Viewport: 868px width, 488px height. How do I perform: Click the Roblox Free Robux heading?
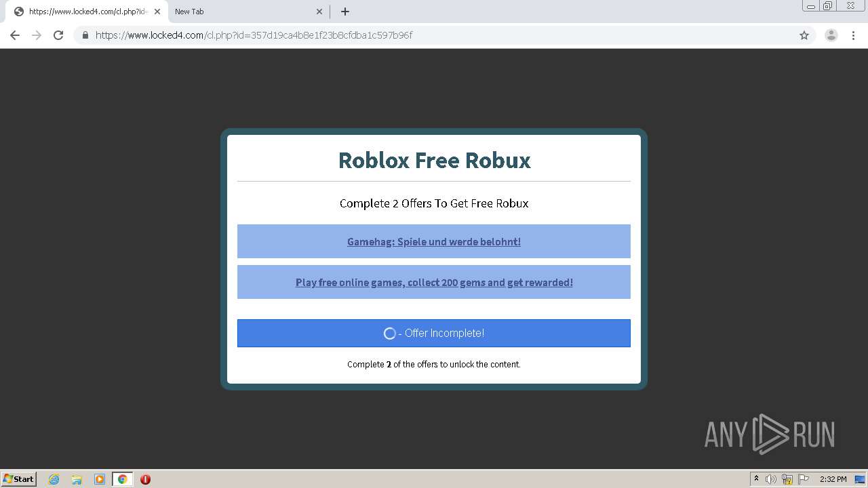(x=434, y=160)
